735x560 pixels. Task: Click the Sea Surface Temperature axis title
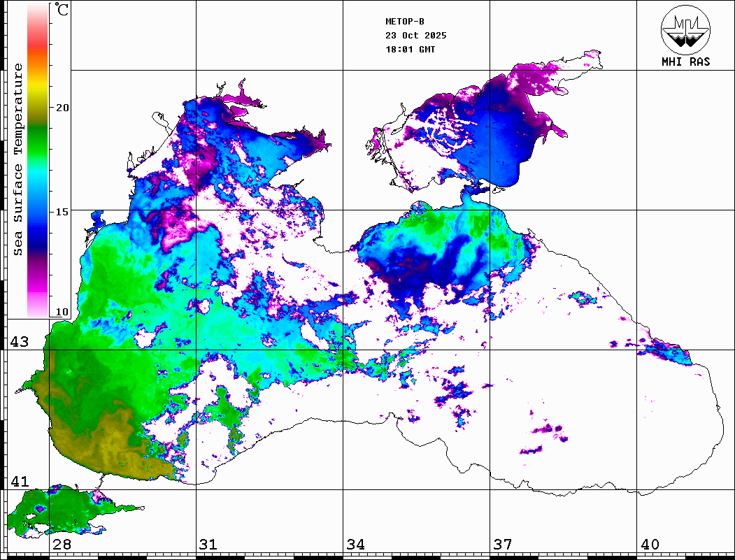pyautogui.click(x=18, y=159)
